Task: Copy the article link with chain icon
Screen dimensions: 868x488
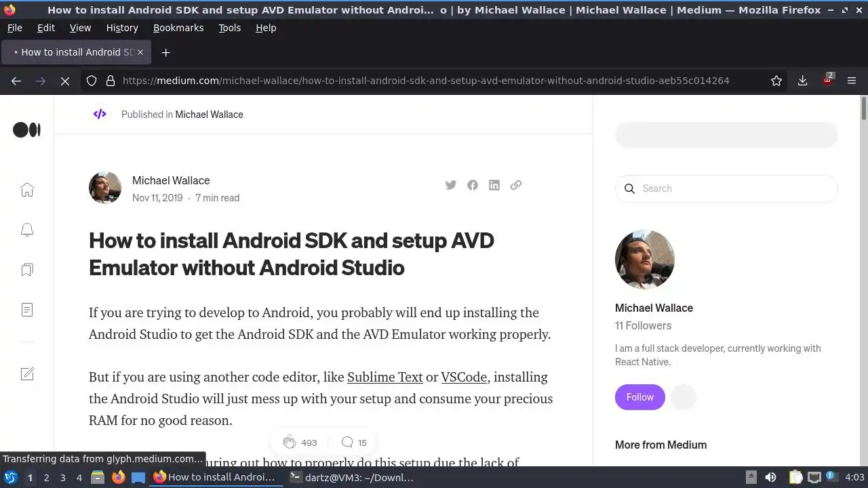Action: point(516,185)
